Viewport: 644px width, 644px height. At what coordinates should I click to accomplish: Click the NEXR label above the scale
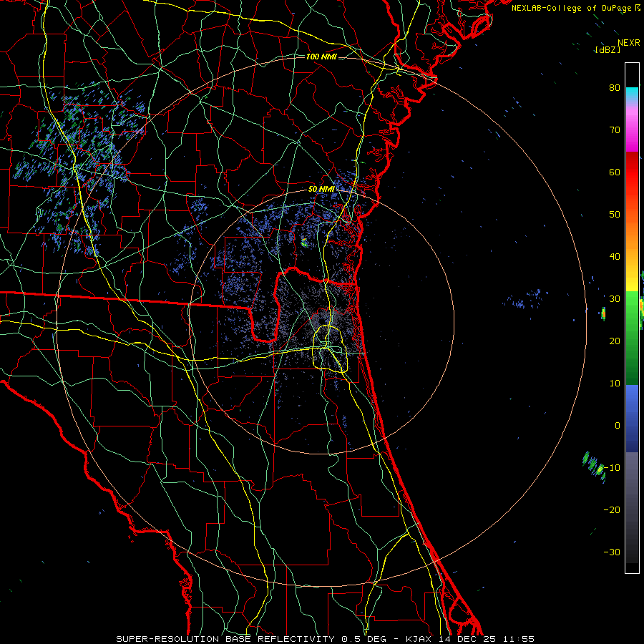[628, 43]
